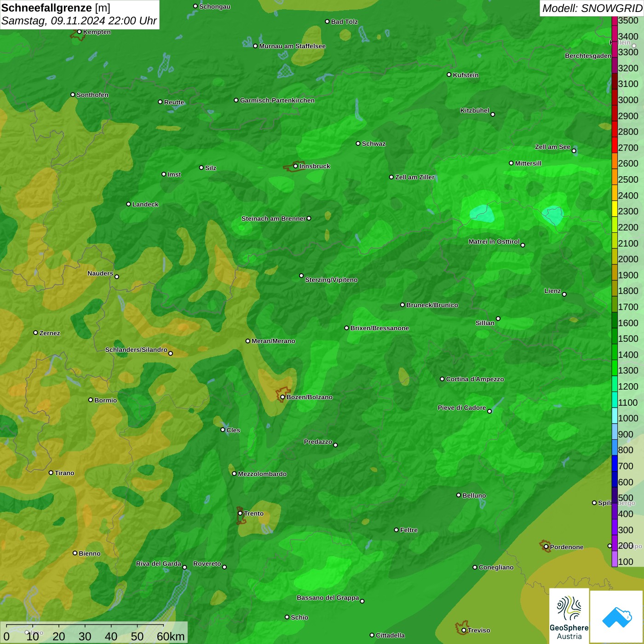Click the Garmisch-Partenkirchen label
This screenshot has width=644, height=644.
(277, 100)
